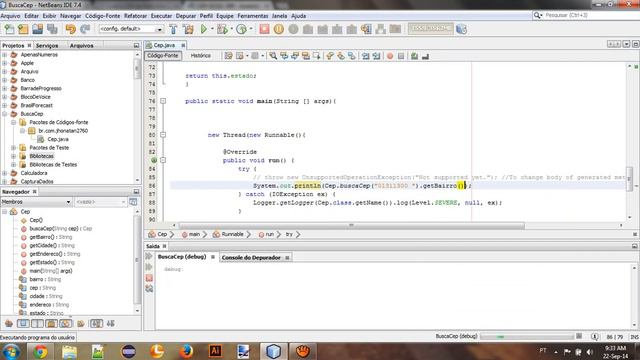Toggle Show Static Members filter in Navegador
This screenshot has height=360, width=640.
(x=37, y=324)
